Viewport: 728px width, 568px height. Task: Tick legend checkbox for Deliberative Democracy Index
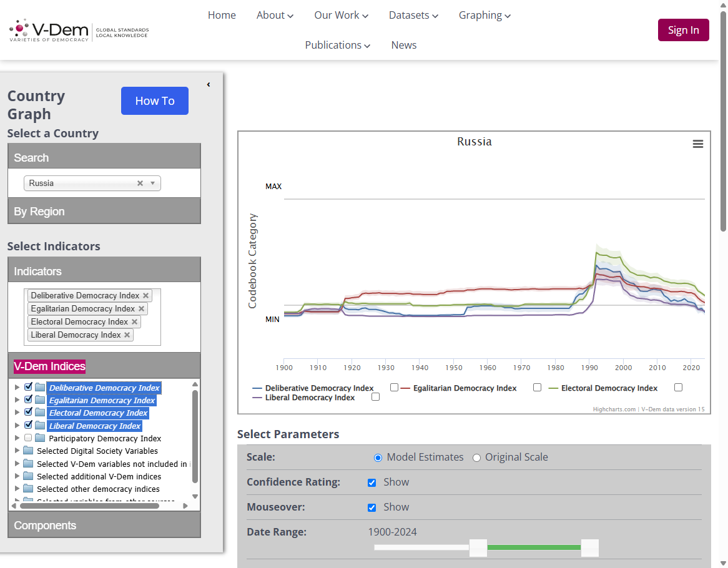[394, 387]
